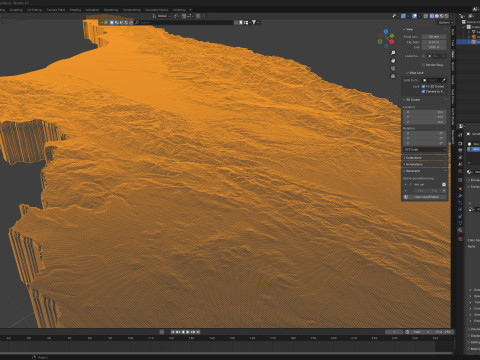480x360 pixels.
Task: Toggle the snap magnet in header
Action: pyautogui.click(x=184, y=16)
